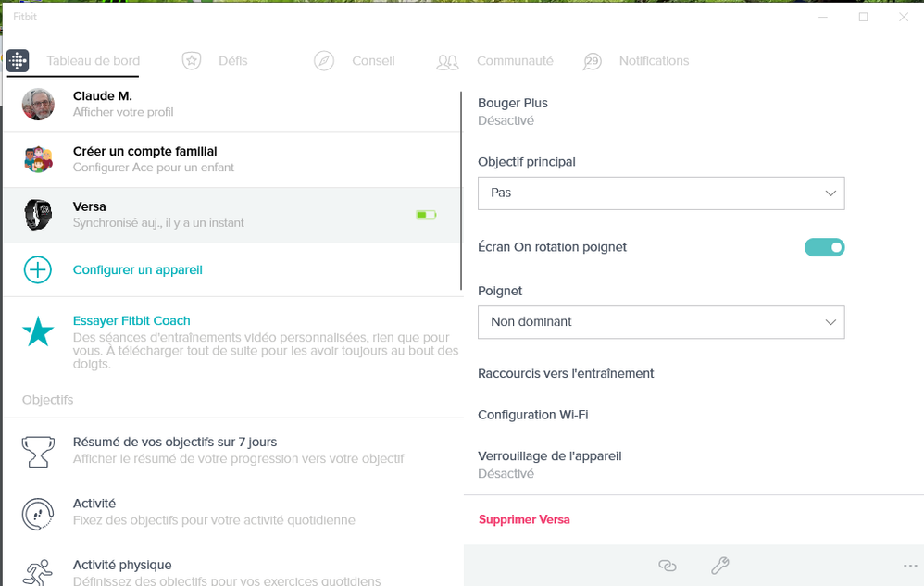Click Essayer Fitbit Coach link

coord(131,321)
